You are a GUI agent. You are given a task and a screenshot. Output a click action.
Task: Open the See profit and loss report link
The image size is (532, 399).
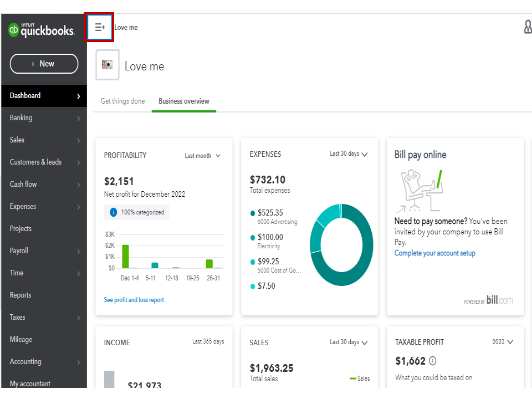coord(134,300)
